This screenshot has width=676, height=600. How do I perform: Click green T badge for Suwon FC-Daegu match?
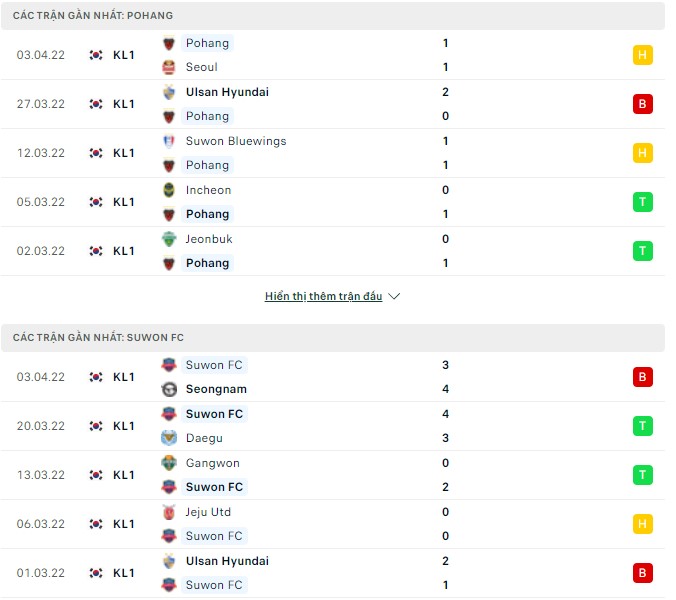click(x=643, y=426)
